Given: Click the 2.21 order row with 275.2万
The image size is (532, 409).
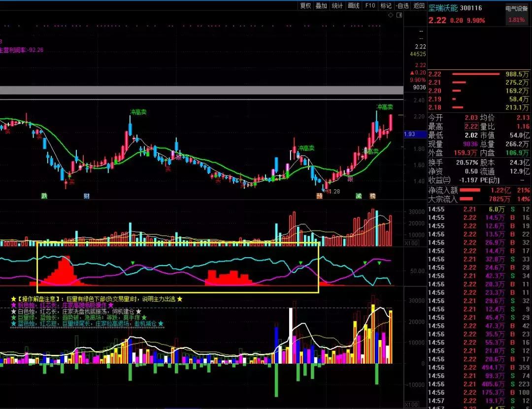Looking at the screenshot, I should (478, 82).
